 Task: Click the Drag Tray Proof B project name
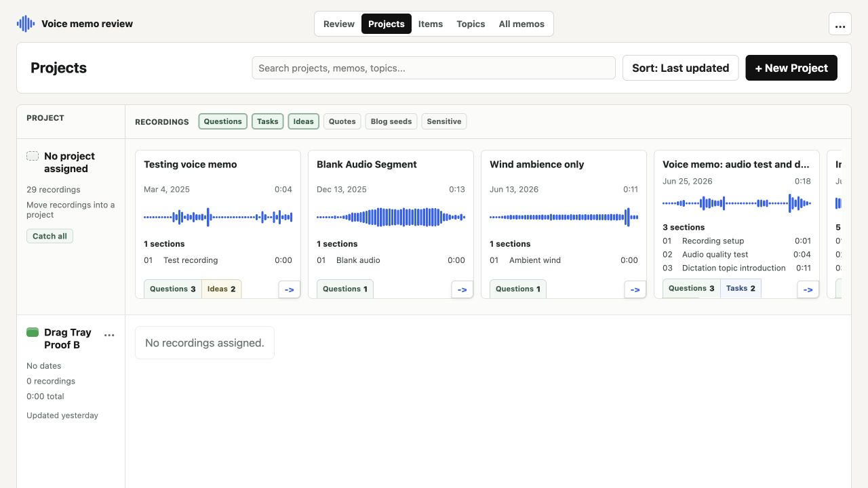[x=68, y=338]
